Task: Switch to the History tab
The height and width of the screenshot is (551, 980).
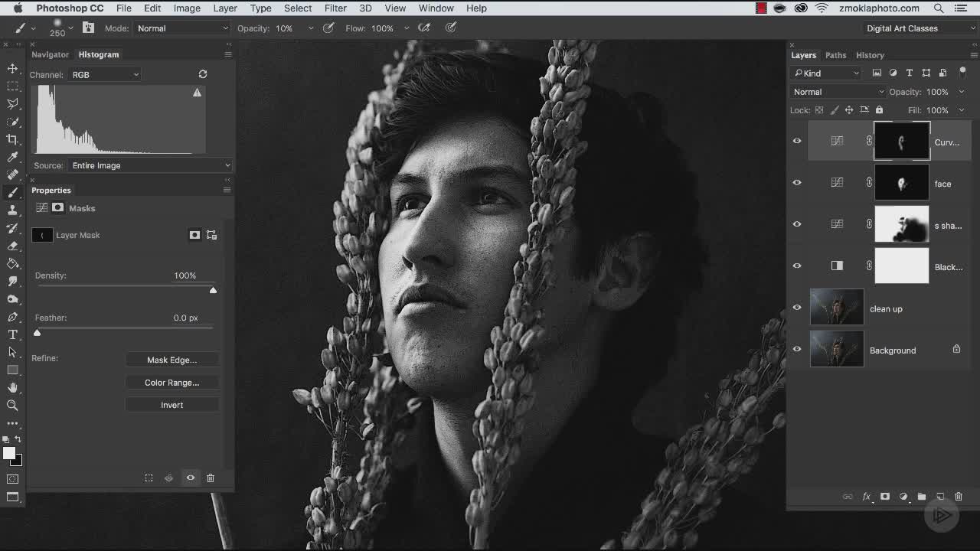Action: pos(870,55)
